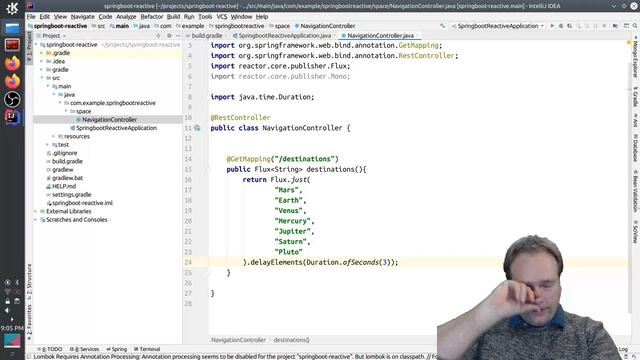Open the file manager from the panel
The image size is (640, 360).
click(x=12, y=28)
